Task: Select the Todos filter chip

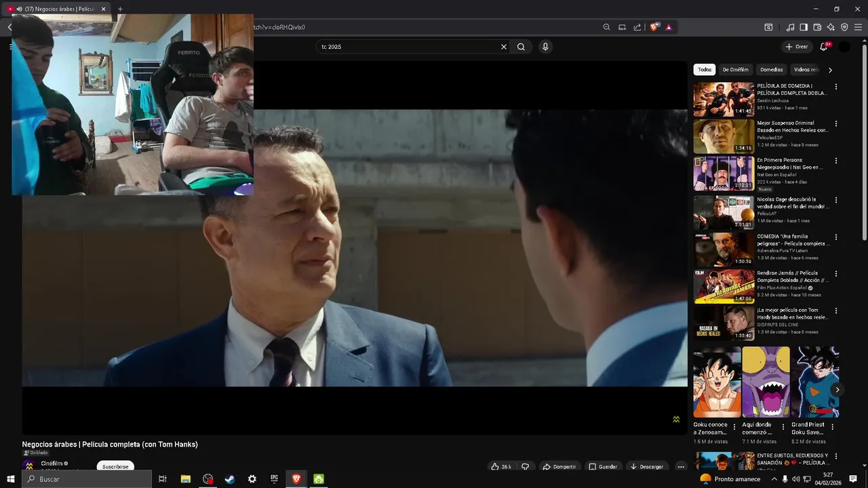Action: 705,70
